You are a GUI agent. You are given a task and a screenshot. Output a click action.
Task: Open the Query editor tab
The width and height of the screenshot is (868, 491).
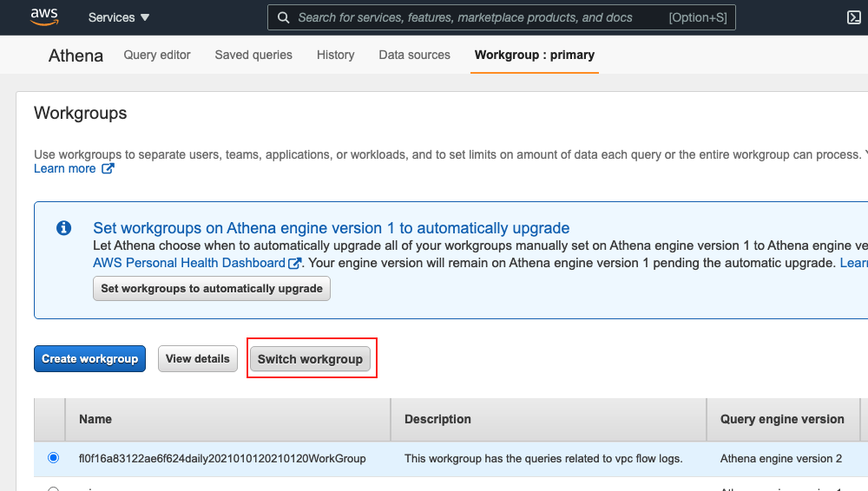pos(156,55)
